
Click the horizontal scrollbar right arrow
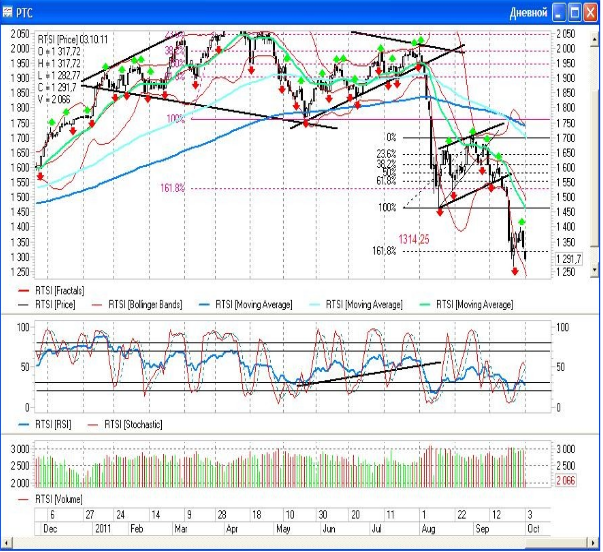[593, 543]
